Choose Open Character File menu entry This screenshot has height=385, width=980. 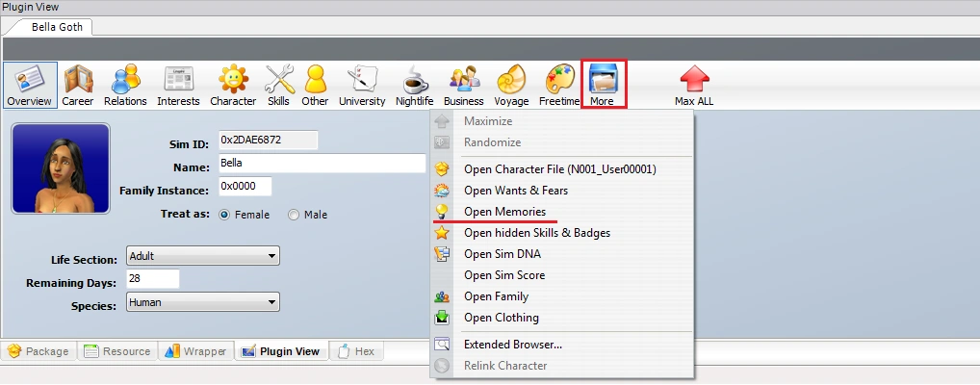560,169
